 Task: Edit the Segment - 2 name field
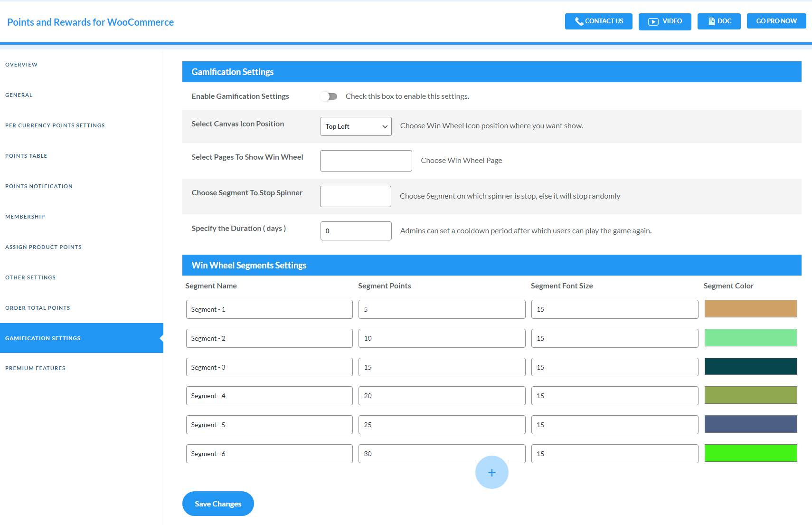point(269,338)
